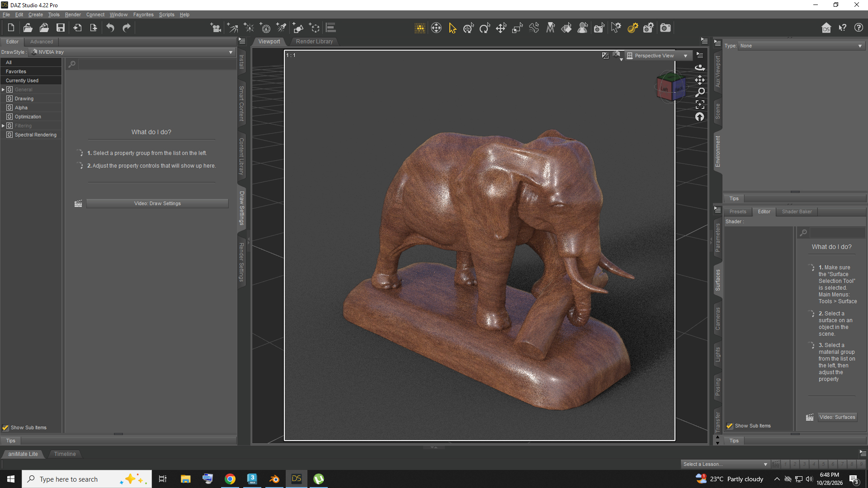The width and height of the screenshot is (868, 488).
Task: Switch to the Render Library tab
Action: coord(314,42)
